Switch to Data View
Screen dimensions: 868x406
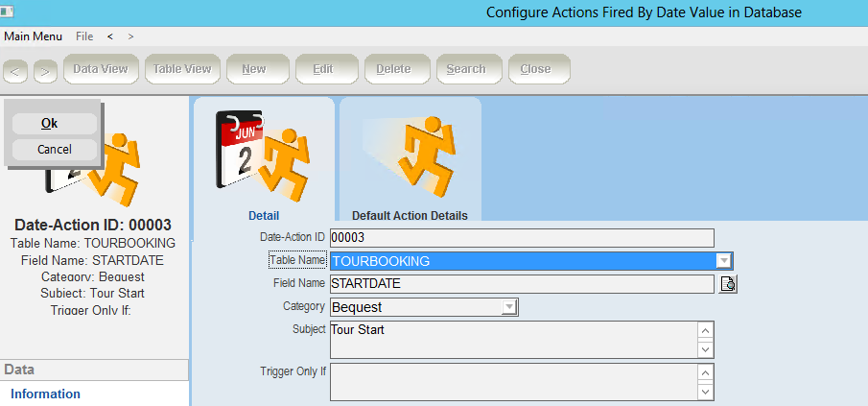[101, 69]
